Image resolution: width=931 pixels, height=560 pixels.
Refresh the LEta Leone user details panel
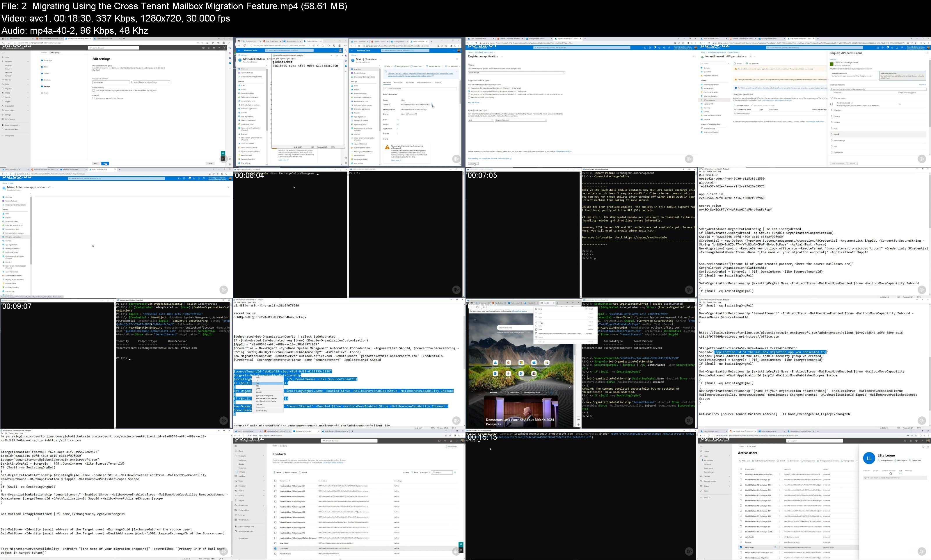923,446
